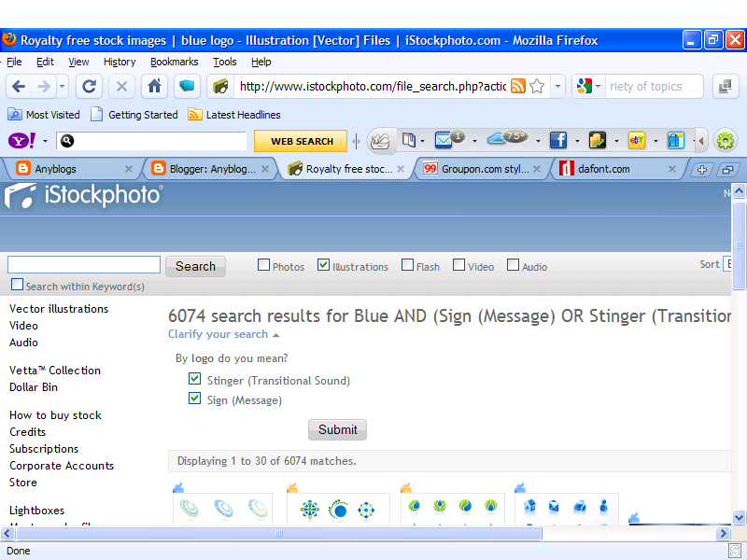Open the Dollar Bin link
747x560 pixels.
(x=34, y=387)
